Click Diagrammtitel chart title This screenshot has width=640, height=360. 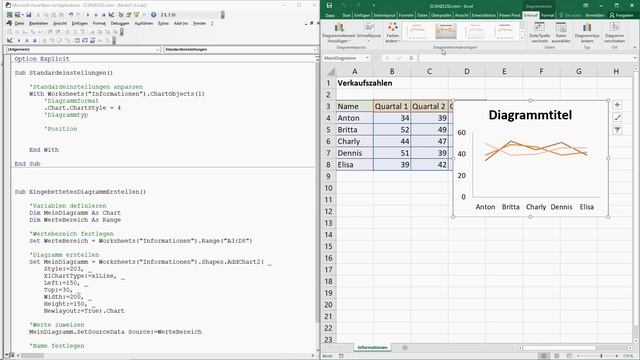coord(530,115)
